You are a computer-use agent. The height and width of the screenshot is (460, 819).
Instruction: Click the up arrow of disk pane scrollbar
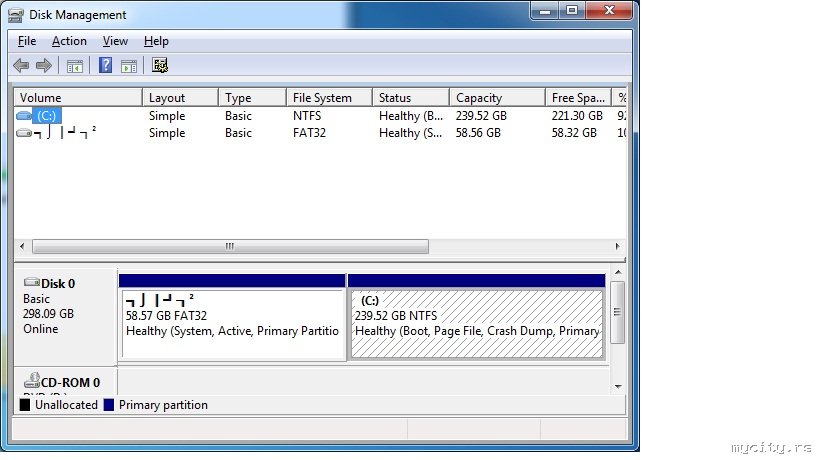click(618, 273)
